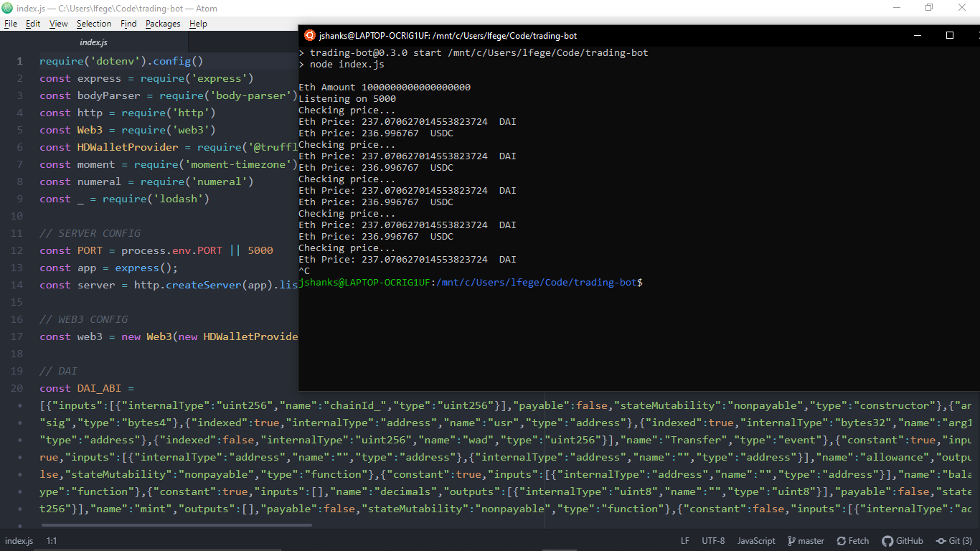Click the 'node index.js' terminal line

pos(341,65)
